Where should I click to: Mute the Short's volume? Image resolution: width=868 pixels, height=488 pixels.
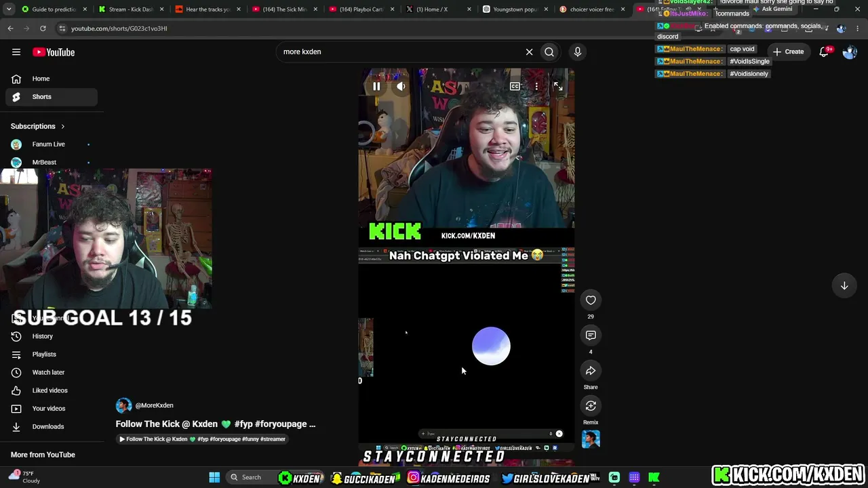pyautogui.click(x=401, y=86)
